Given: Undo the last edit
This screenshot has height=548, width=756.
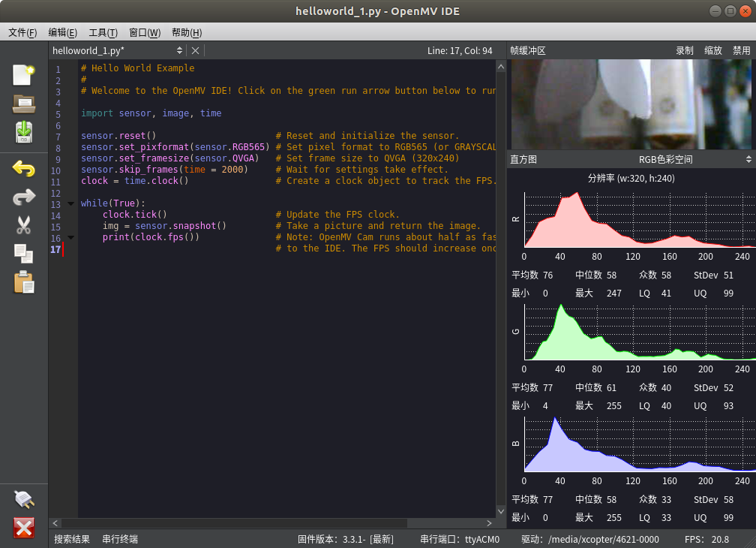Looking at the screenshot, I should pos(23,170).
